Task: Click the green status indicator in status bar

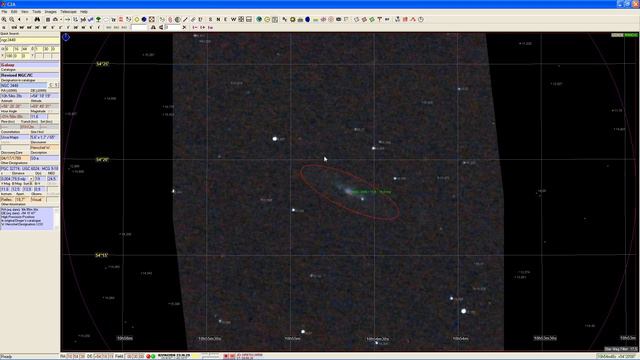Action: tap(153, 356)
